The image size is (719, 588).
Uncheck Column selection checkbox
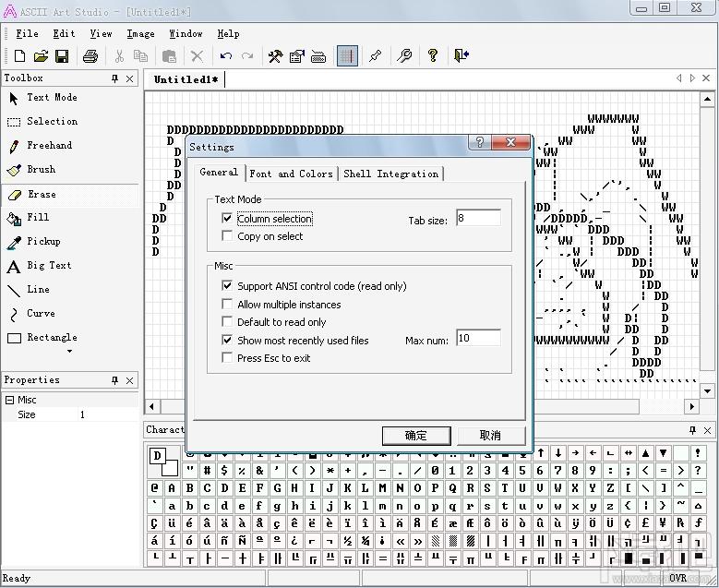(x=227, y=218)
